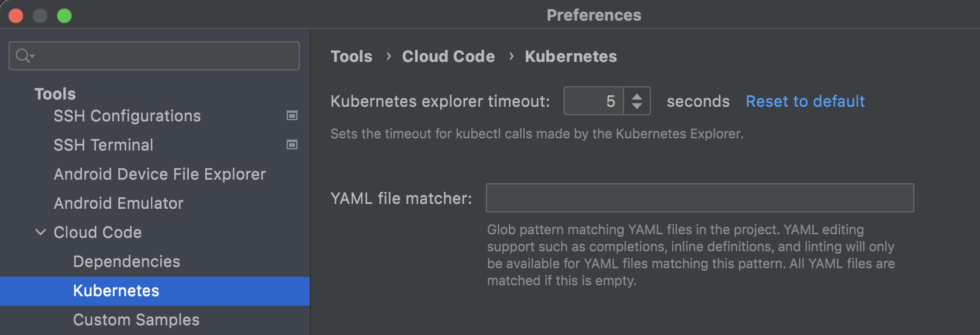Click the search magnifier icon
The width and height of the screenshot is (980, 335).
pyautogui.click(x=24, y=56)
